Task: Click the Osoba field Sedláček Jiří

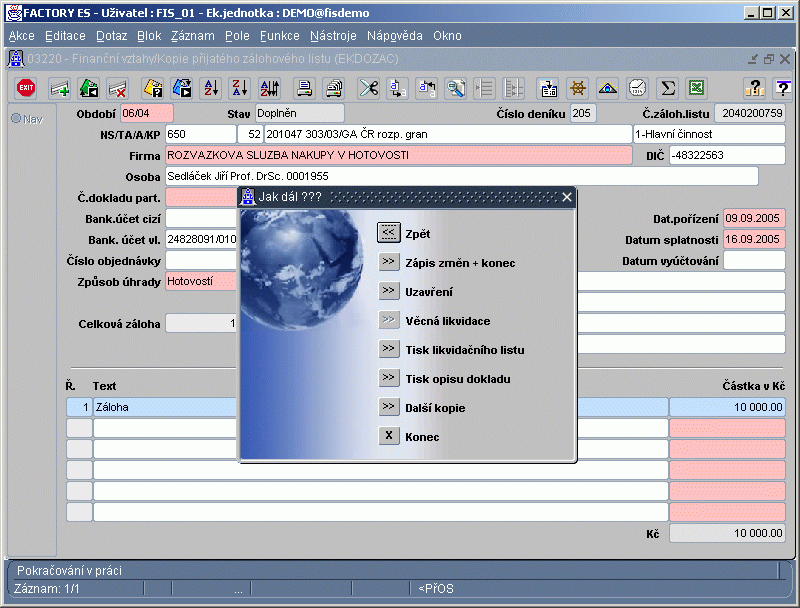Action: point(462,176)
